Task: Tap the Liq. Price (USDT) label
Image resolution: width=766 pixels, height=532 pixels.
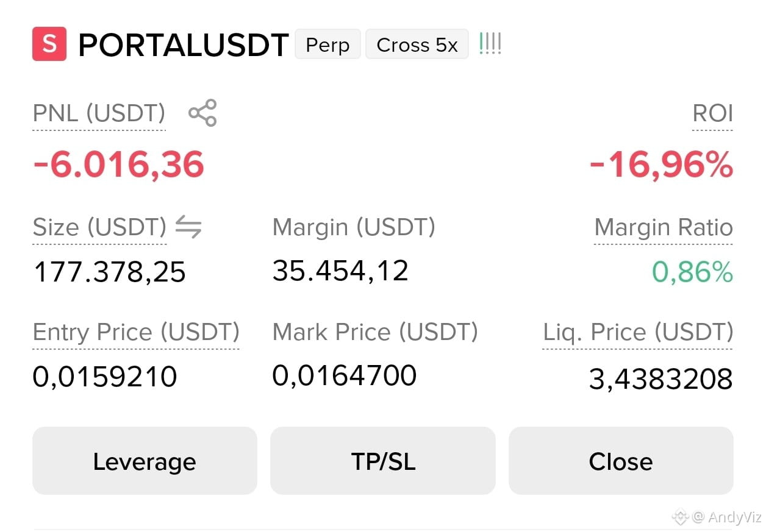Action: coord(638,333)
